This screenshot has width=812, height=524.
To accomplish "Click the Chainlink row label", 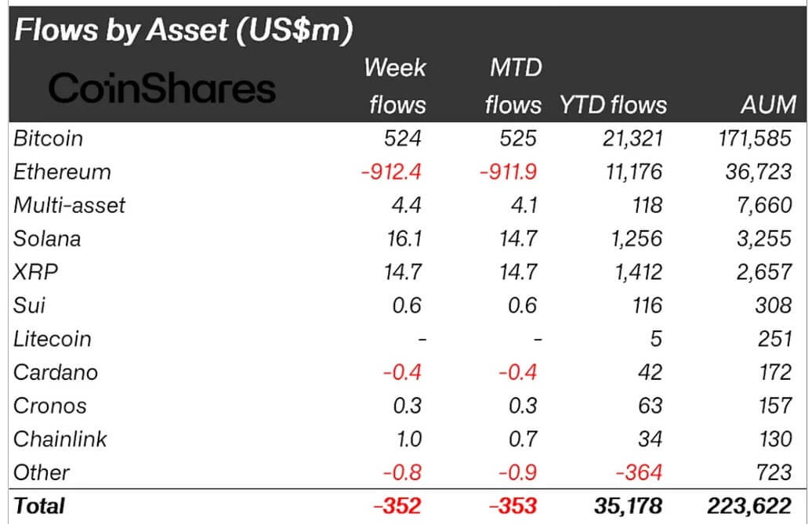I will point(60,439).
